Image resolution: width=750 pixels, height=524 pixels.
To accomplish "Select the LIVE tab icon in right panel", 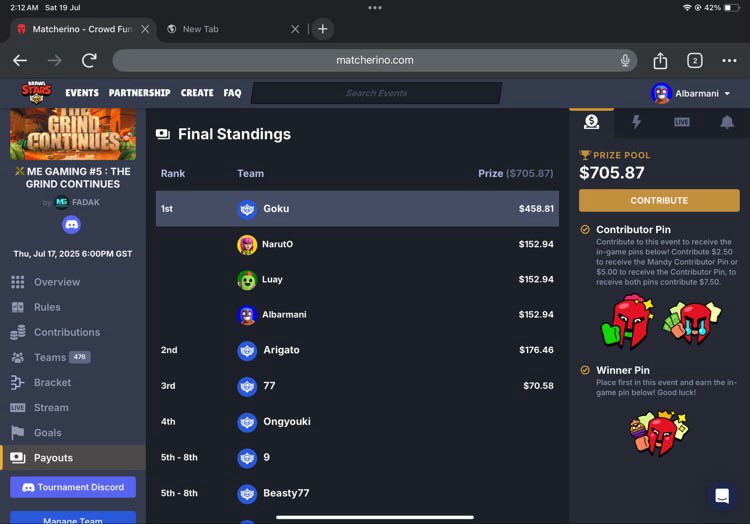I will pyautogui.click(x=682, y=122).
